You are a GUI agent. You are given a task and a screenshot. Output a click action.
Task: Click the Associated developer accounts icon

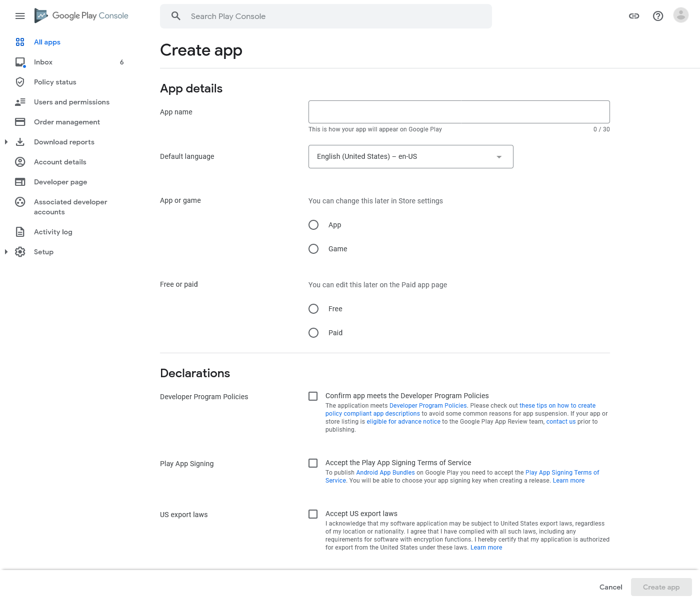20,202
